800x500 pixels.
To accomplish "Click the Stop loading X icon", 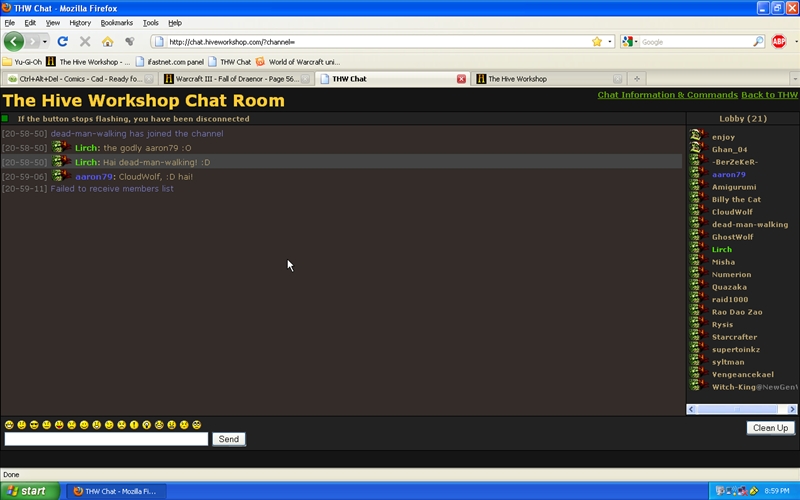I will pos(85,41).
